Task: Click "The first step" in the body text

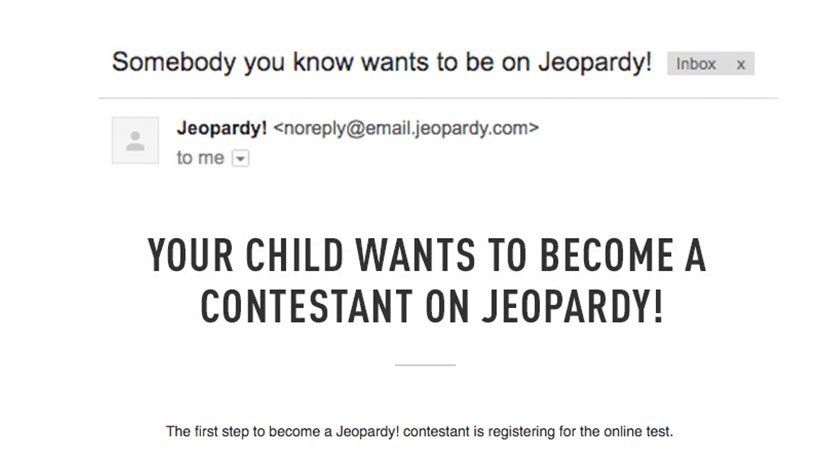Action: coord(208,432)
